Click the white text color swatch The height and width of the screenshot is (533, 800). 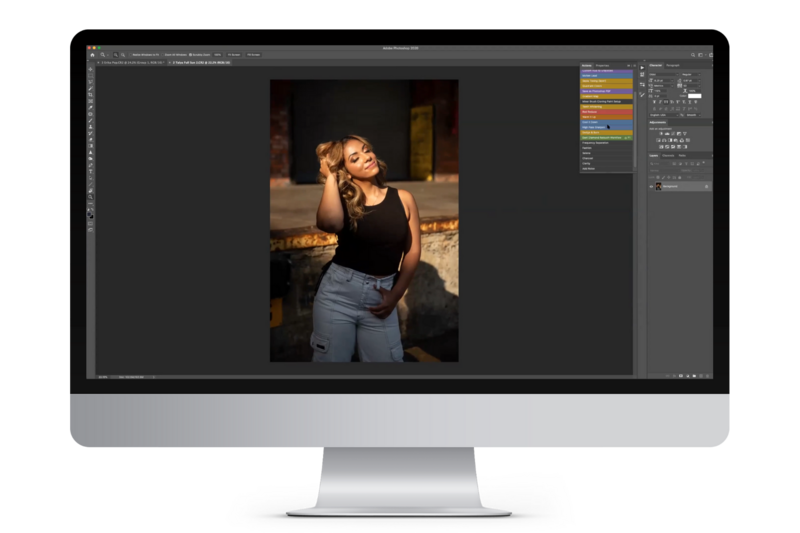click(694, 95)
